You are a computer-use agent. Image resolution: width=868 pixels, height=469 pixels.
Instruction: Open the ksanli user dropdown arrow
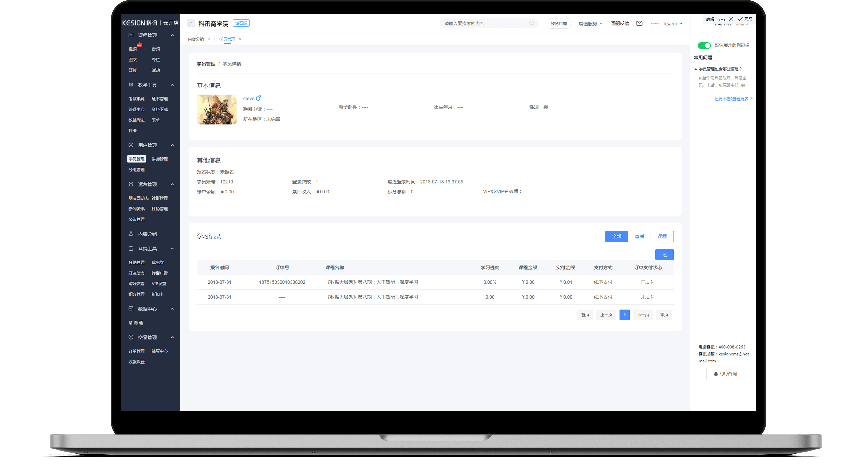tap(681, 23)
